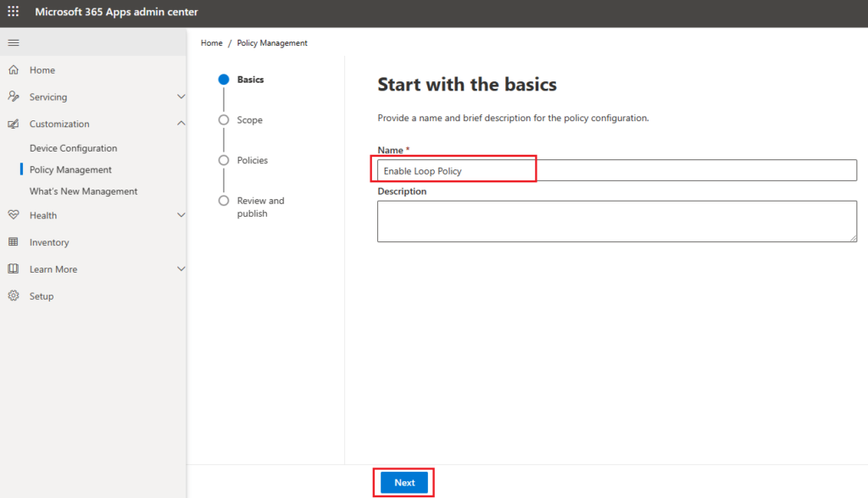Open Policy Management from the sidebar

click(70, 169)
